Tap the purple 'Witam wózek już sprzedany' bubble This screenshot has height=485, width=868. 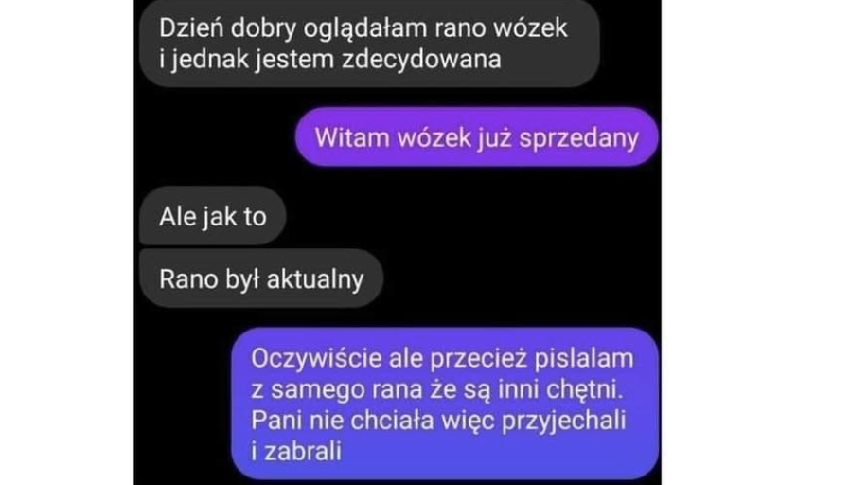(x=477, y=137)
